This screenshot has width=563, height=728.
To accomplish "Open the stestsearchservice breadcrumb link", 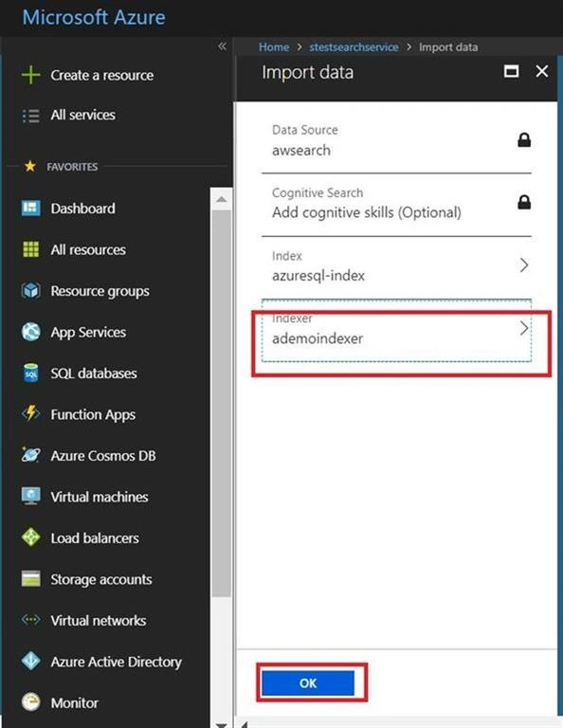I will click(x=354, y=46).
